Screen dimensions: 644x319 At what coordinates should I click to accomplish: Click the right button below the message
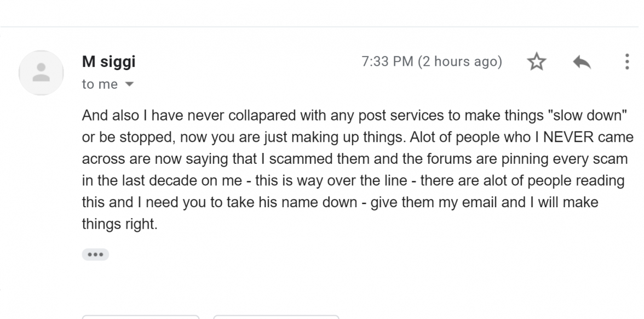tap(276, 317)
